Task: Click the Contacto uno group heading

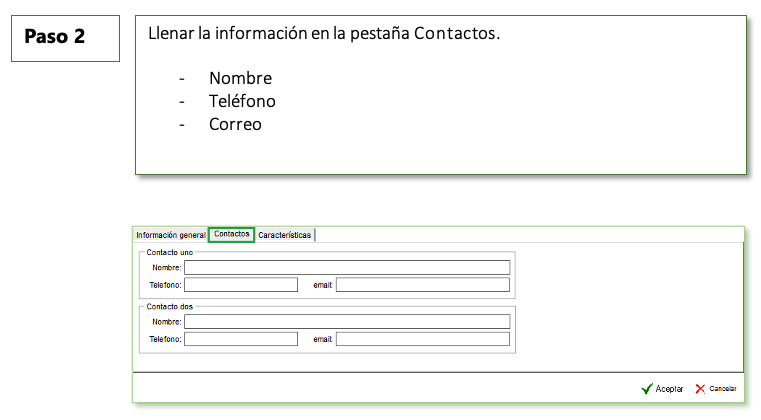Action: 170,252
